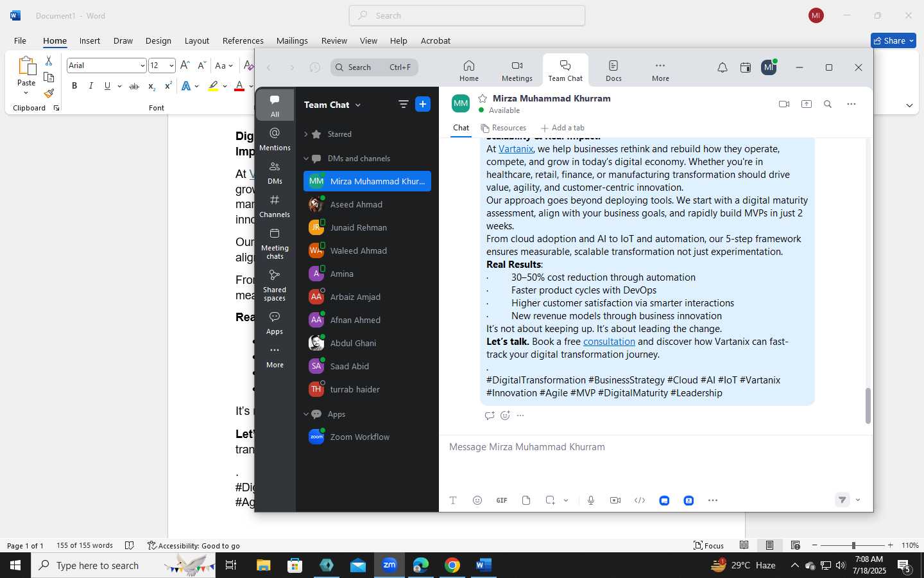
Task: Open Zoom notifications bell
Action: pos(723,67)
